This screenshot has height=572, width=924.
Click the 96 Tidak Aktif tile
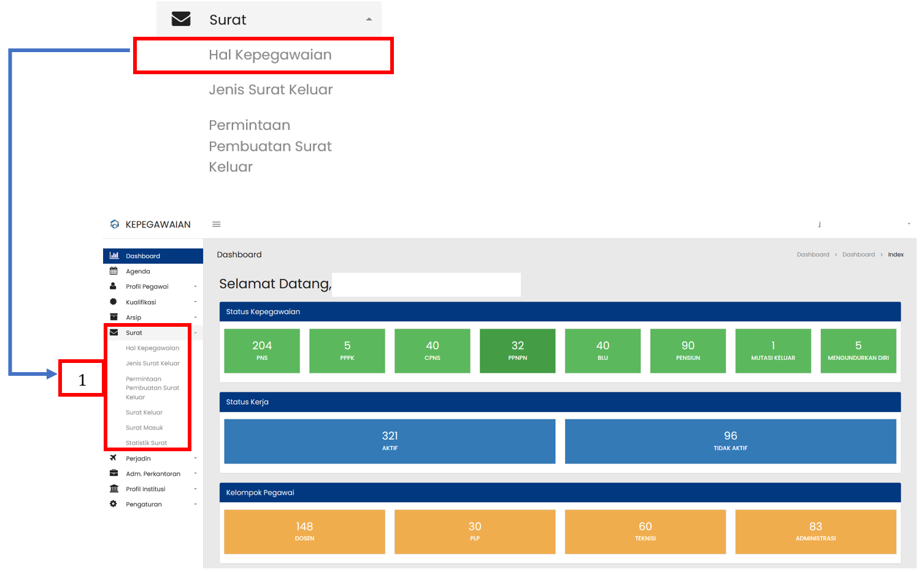pos(730,441)
